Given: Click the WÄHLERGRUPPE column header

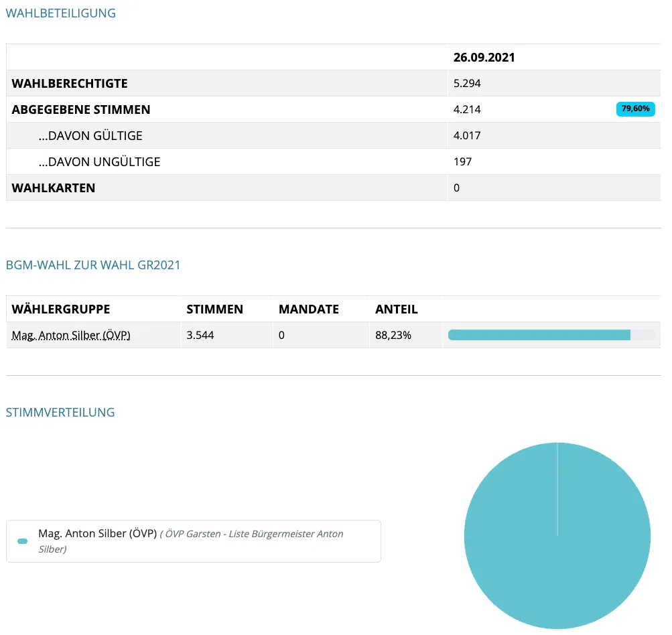Looking at the screenshot, I should pyautogui.click(x=61, y=309).
